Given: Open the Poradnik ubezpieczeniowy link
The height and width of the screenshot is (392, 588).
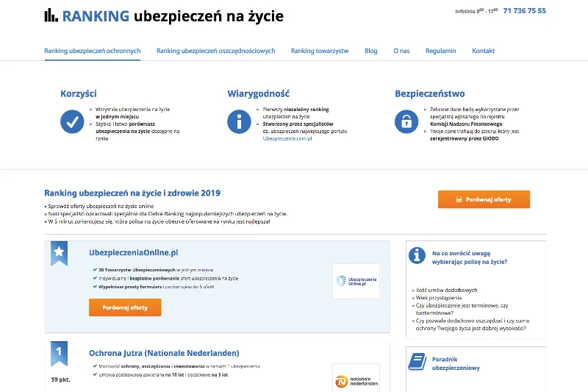Looking at the screenshot, I should 456,363.
